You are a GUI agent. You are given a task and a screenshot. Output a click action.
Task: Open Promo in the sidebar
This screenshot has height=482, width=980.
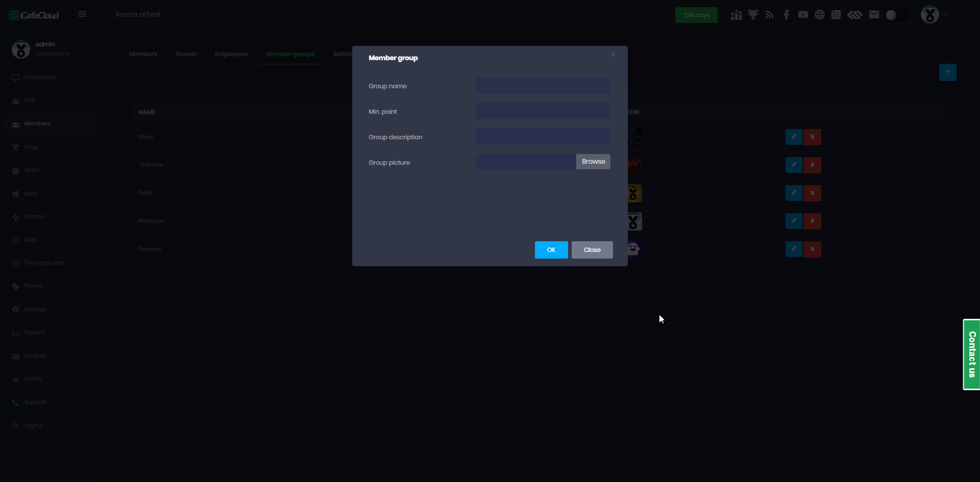tap(33, 286)
